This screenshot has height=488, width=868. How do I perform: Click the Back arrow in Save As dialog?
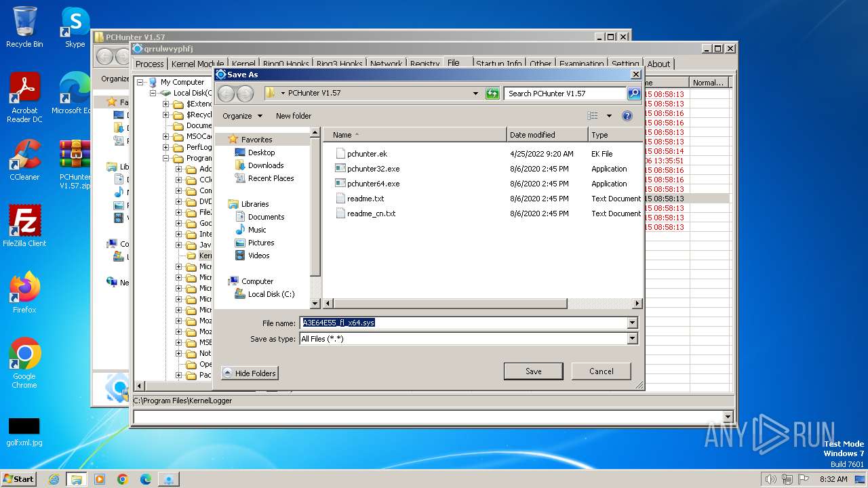[x=226, y=94]
